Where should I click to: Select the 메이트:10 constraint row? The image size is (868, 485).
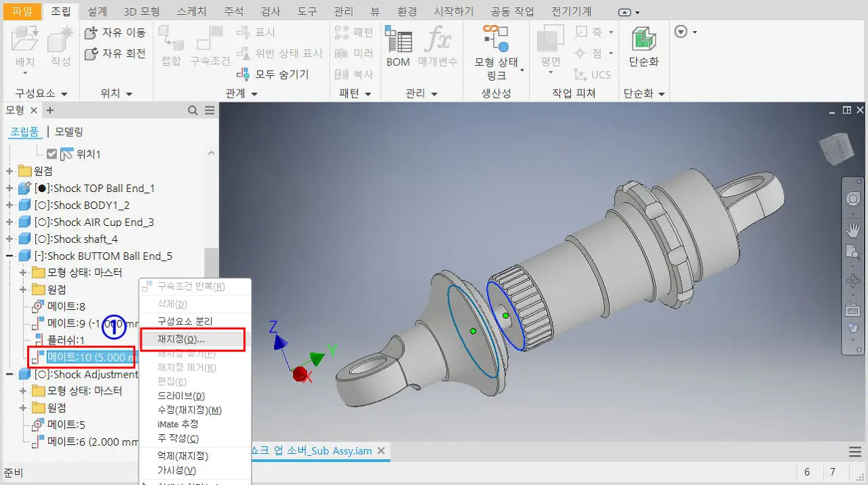pos(84,357)
